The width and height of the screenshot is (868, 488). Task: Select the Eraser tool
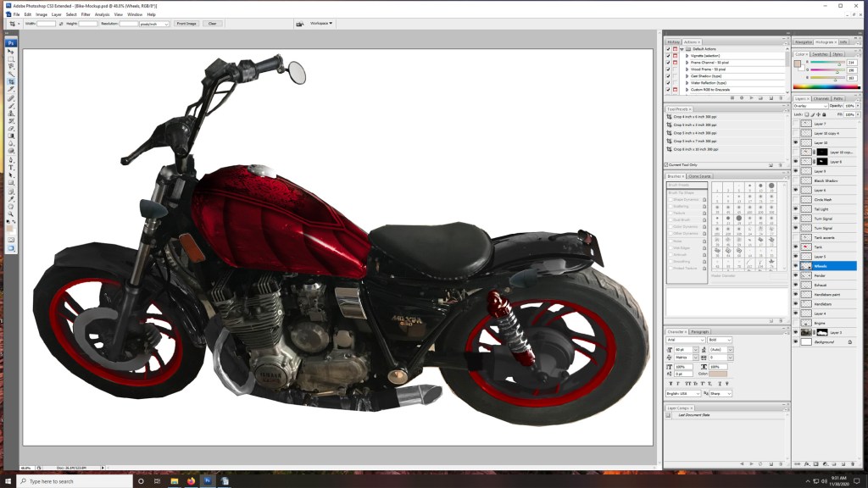(x=11, y=129)
